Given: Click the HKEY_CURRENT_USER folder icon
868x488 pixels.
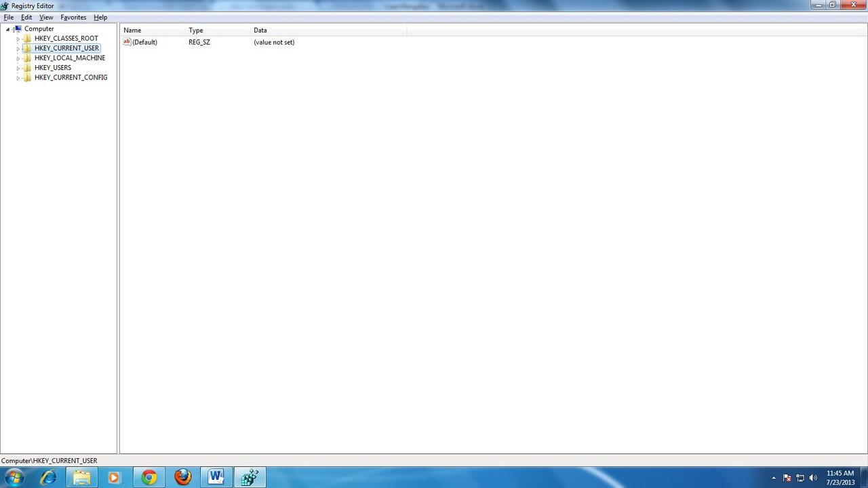Looking at the screenshot, I should coord(27,48).
